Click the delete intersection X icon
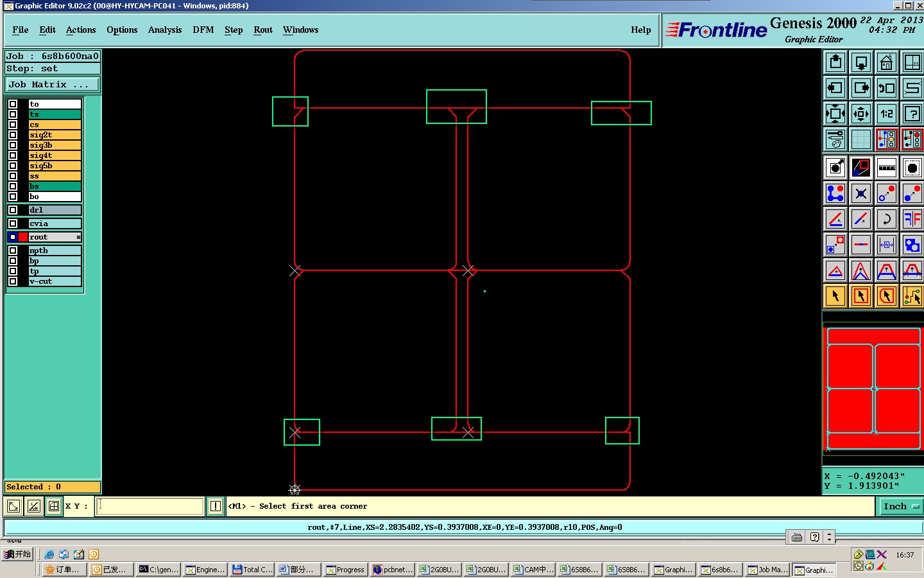This screenshot has width=924, height=578. (x=861, y=193)
